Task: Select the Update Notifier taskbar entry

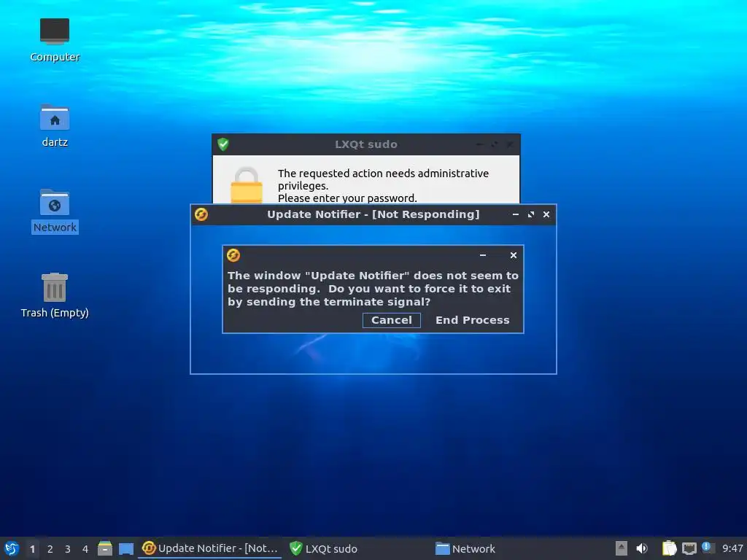Action: (210, 548)
